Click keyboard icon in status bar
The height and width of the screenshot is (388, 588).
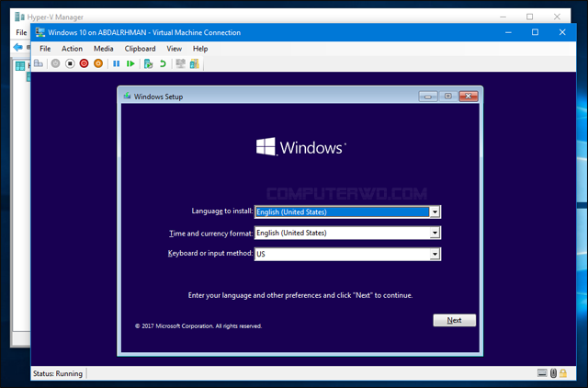click(x=542, y=372)
